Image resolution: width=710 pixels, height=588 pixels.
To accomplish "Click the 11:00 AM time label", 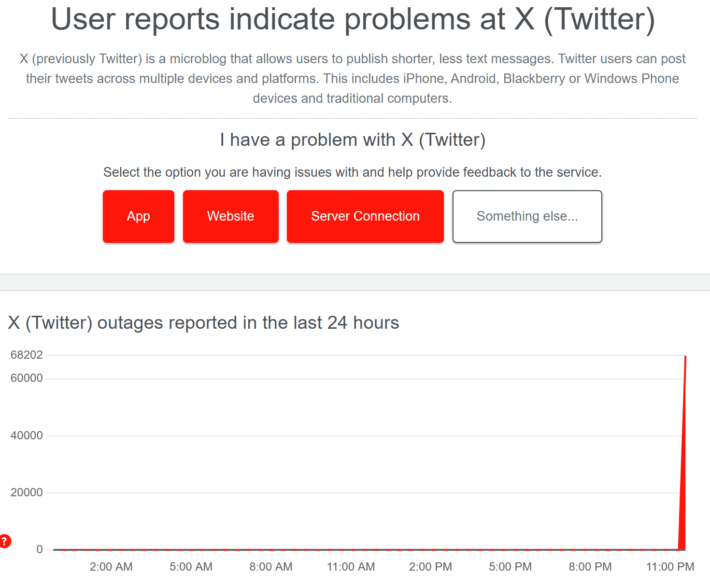I will [351, 567].
